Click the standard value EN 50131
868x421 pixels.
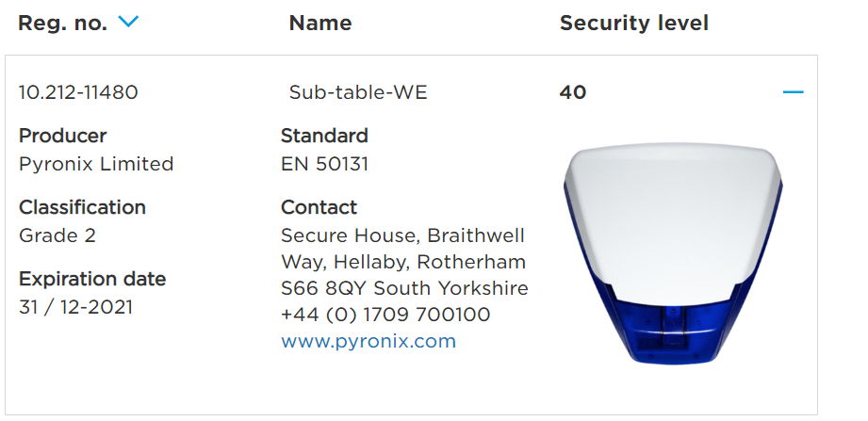tap(324, 164)
